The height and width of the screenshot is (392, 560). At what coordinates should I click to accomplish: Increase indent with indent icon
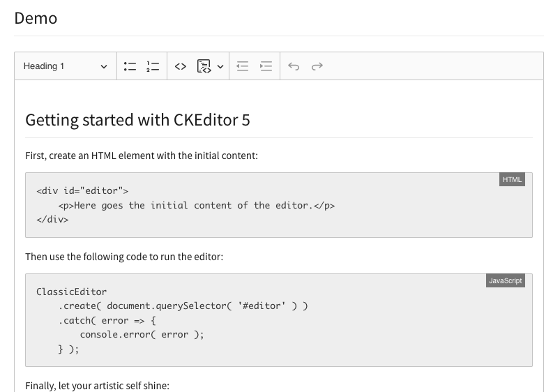pos(266,66)
